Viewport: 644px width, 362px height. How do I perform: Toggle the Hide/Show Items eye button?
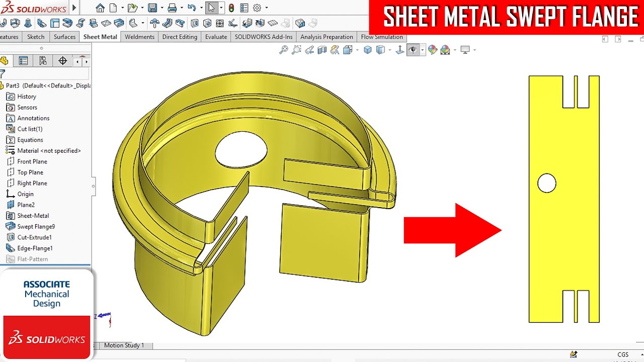[413, 50]
